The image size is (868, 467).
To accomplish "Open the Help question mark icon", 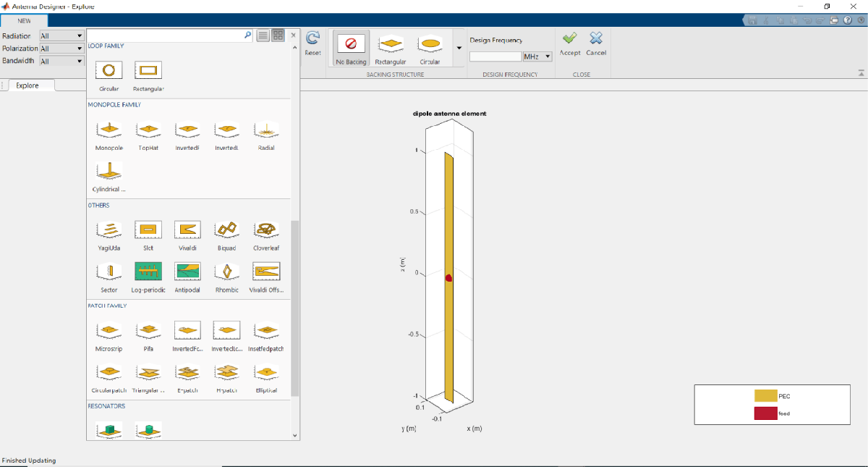I will (847, 20).
